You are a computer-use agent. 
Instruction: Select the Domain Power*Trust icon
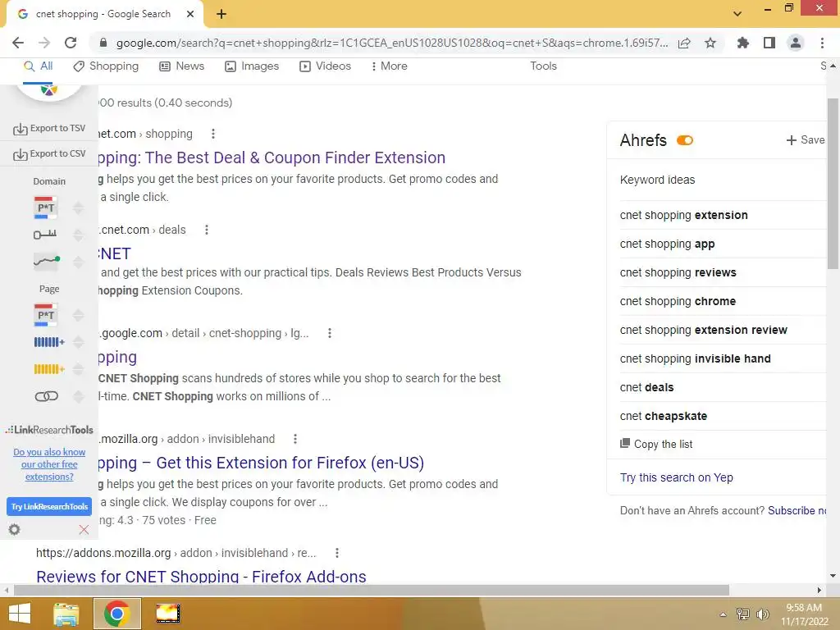[46, 208]
